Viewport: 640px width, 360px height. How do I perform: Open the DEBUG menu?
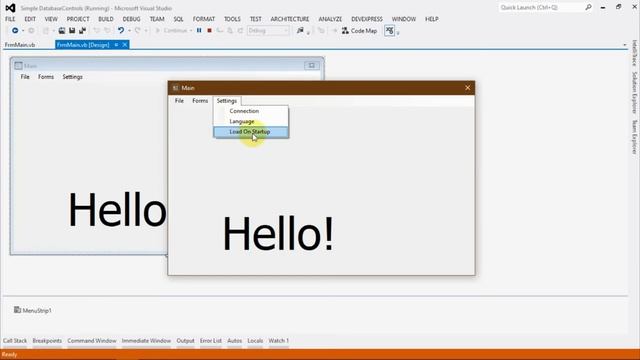click(x=131, y=19)
